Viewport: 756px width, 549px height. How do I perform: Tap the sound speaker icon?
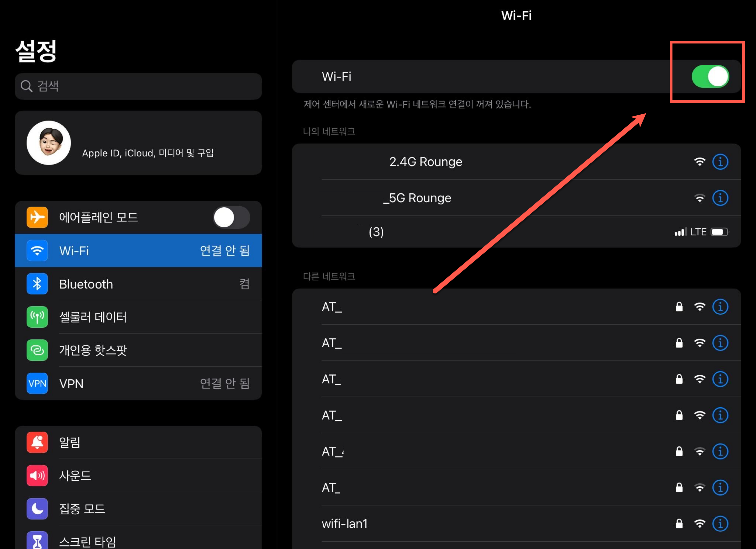tap(37, 475)
